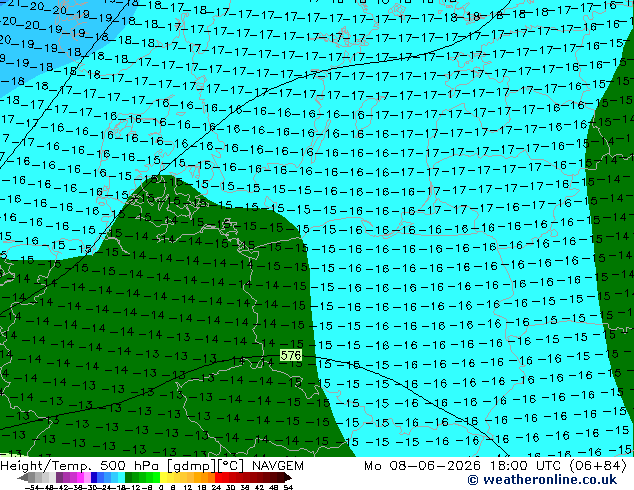This screenshot has width=634, height=490.
Task: Pick the dark blue swatch in the legend
Action: [x=94, y=478]
